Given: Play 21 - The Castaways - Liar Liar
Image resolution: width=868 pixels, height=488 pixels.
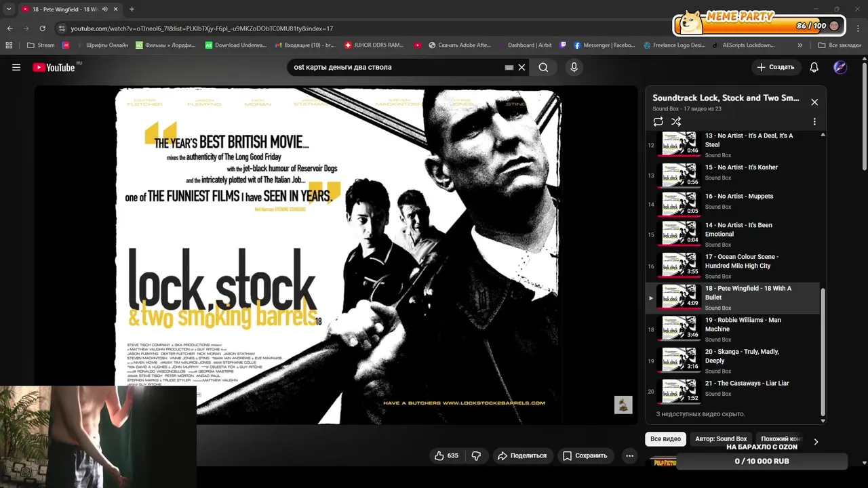Looking at the screenshot, I should [733, 390].
